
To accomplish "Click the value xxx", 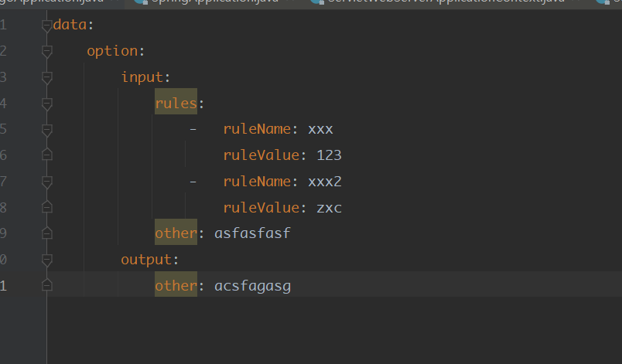I will point(320,130).
